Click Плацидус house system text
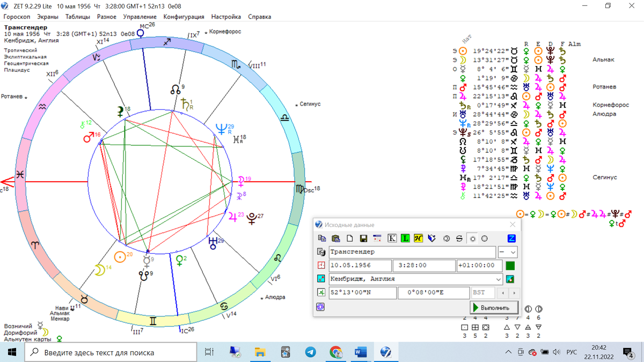This screenshot has height=362, width=644. click(17, 70)
